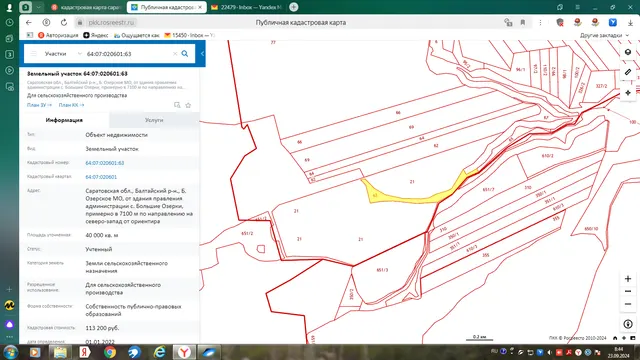Zoom in the map with plus

pyautogui.click(x=628, y=279)
